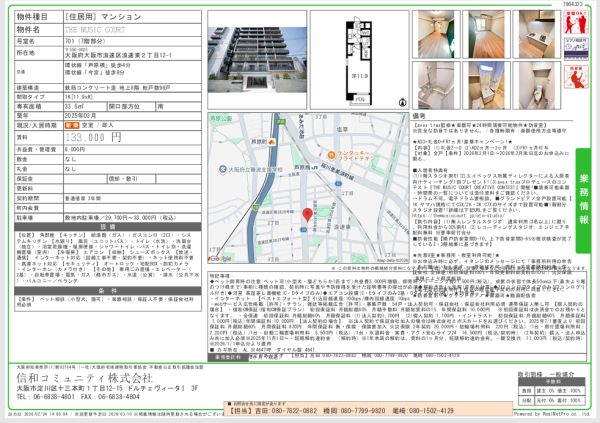Select the rent amount 133,000 円
The image size is (600, 423).
pyautogui.click(x=93, y=137)
